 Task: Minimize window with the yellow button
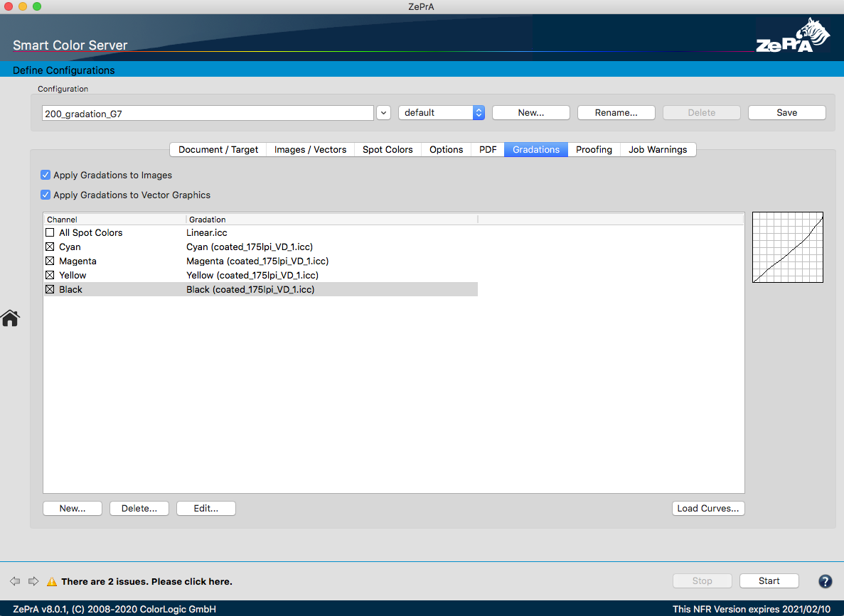(x=22, y=6)
